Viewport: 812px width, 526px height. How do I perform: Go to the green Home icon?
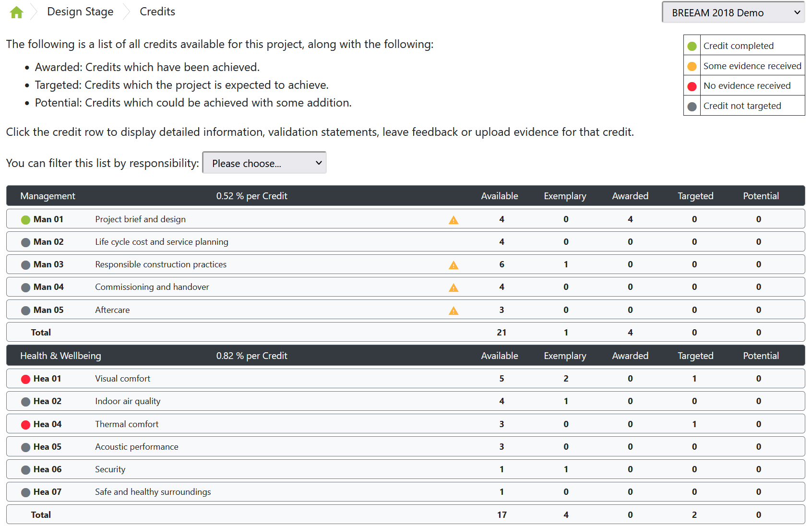coord(17,12)
